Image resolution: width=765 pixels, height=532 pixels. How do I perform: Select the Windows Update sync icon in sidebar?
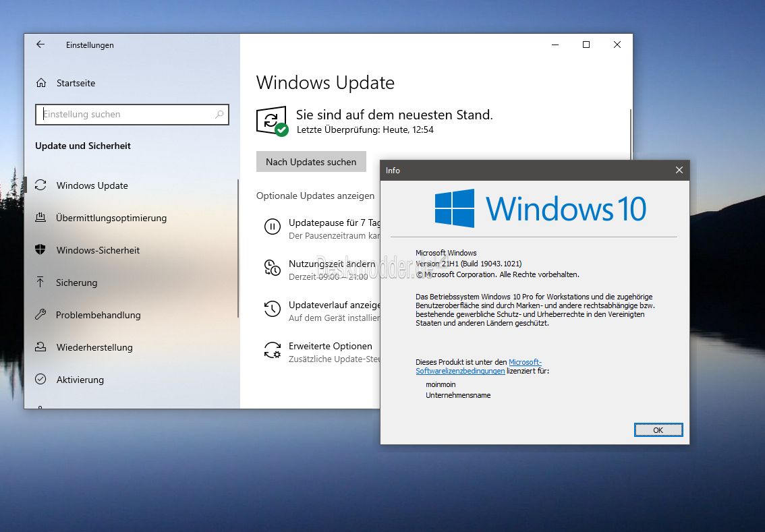40,185
